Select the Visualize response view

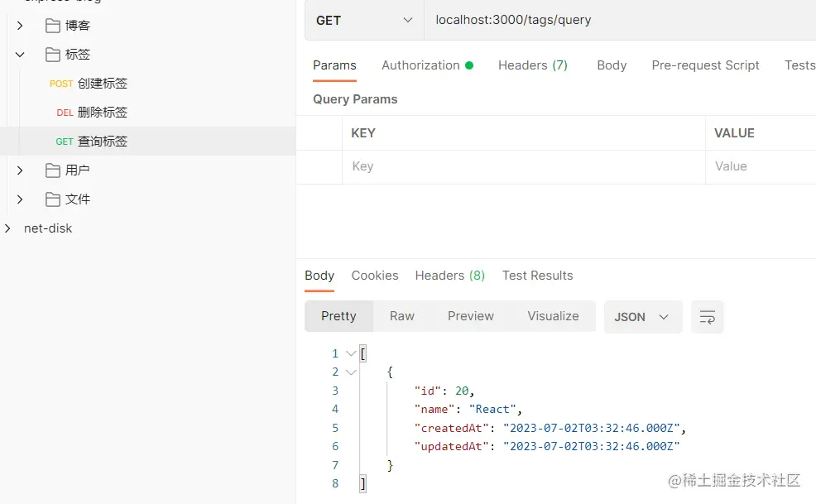553,316
